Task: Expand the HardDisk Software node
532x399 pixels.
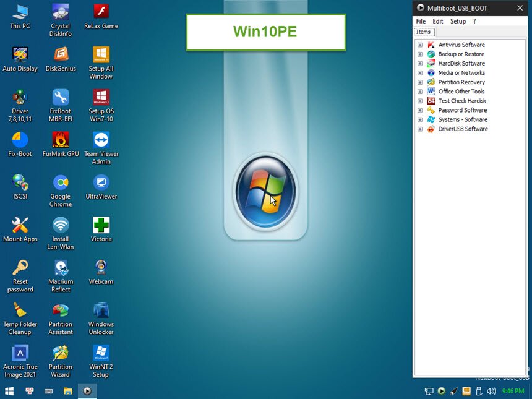Action: 420,64
